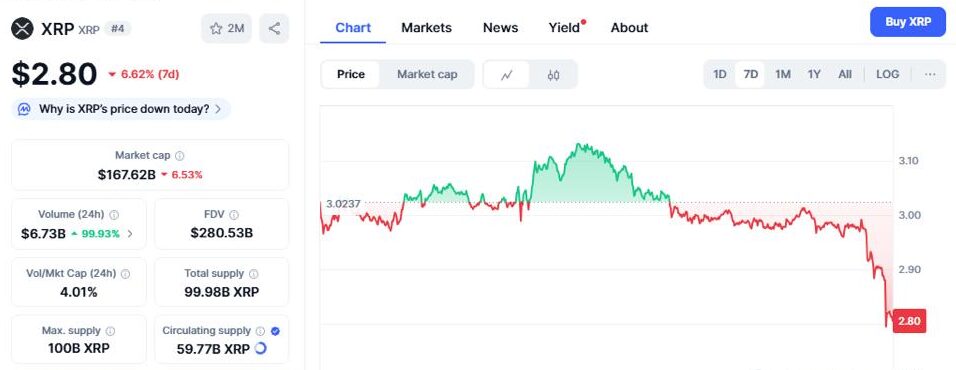Expand Volume (24h) details chevron
Image resolution: width=956 pixels, height=370 pixels.
130,233
